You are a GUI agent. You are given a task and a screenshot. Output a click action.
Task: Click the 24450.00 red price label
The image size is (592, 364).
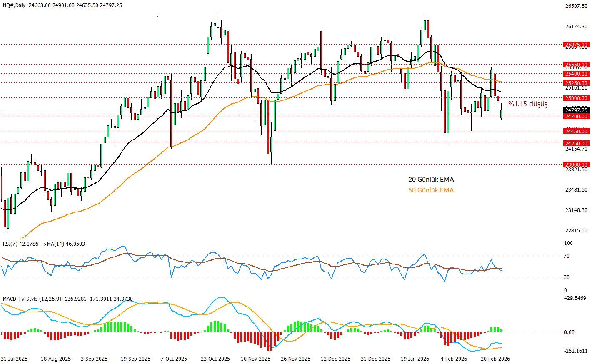576,131
